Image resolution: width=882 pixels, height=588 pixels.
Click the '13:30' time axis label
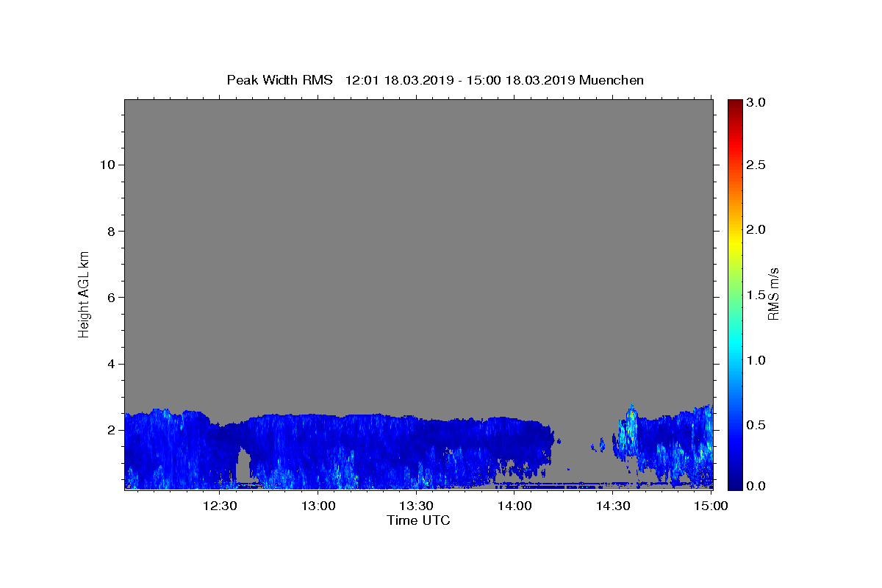coord(416,506)
